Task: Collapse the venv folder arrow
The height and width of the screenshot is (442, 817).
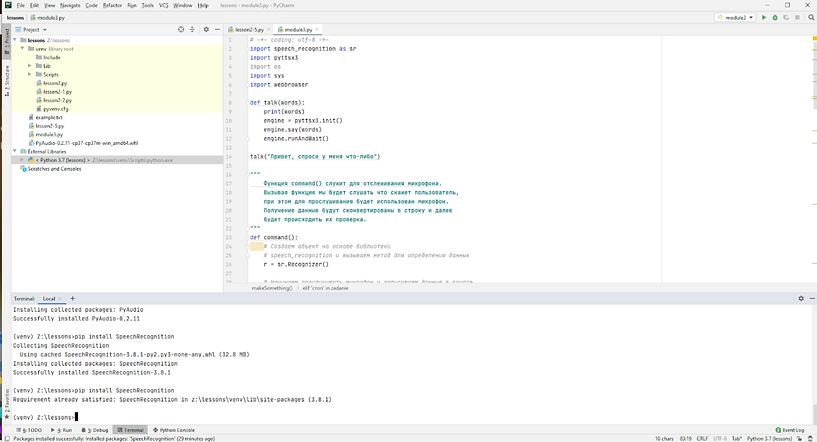Action: click(x=22, y=48)
